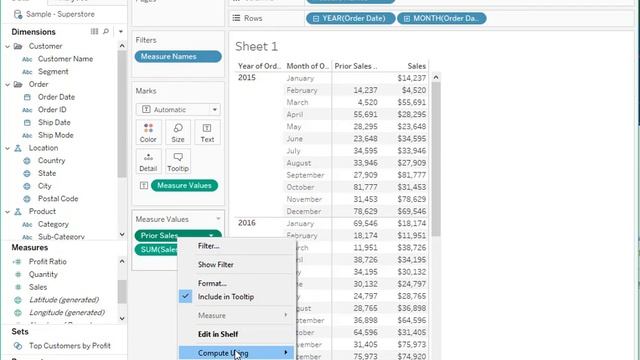Click the Latitude (generated) globe icon
Image resolution: width=640 pixels, height=360 pixels.
[x=18, y=300]
